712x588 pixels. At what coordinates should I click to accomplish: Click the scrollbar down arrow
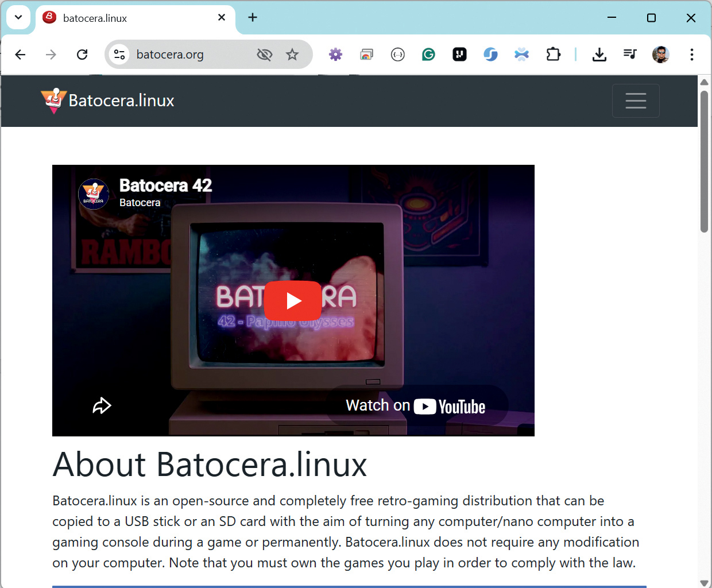[x=705, y=583]
